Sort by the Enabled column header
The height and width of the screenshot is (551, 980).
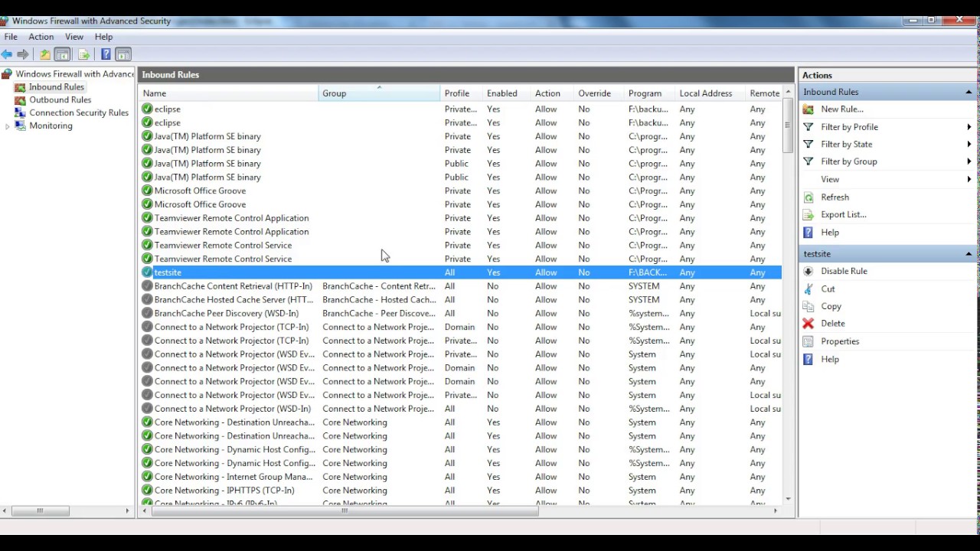pyautogui.click(x=507, y=93)
